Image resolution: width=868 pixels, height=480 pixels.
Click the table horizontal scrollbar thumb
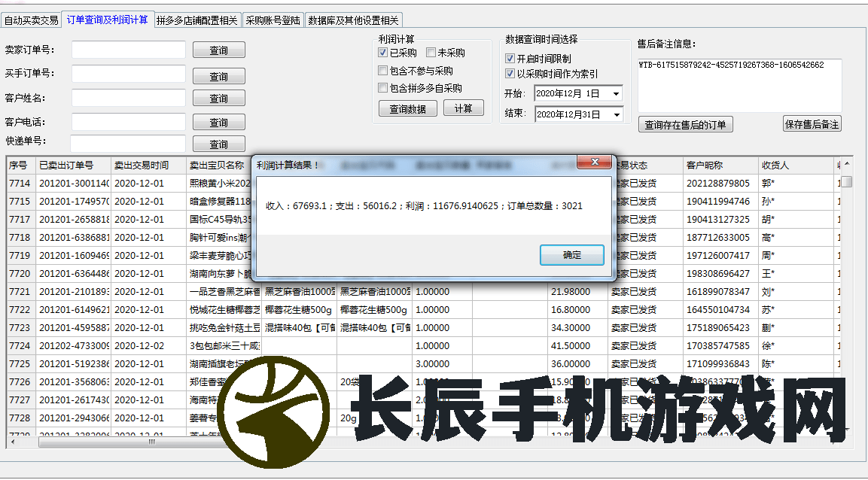click(151, 442)
